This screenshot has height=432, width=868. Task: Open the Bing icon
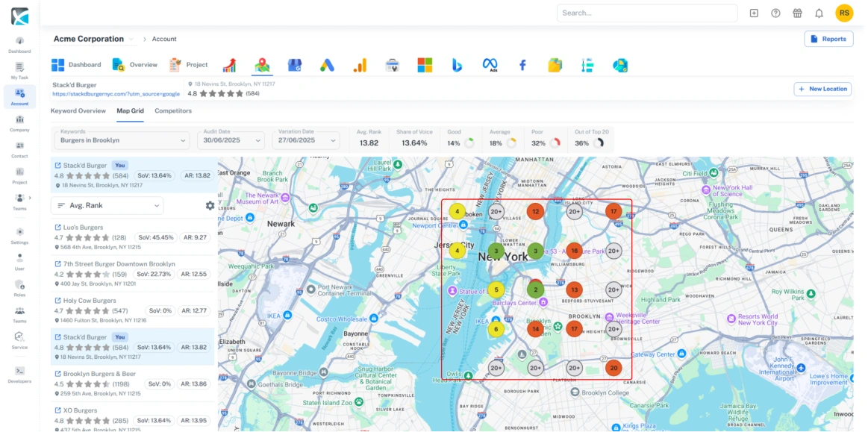click(x=458, y=65)
